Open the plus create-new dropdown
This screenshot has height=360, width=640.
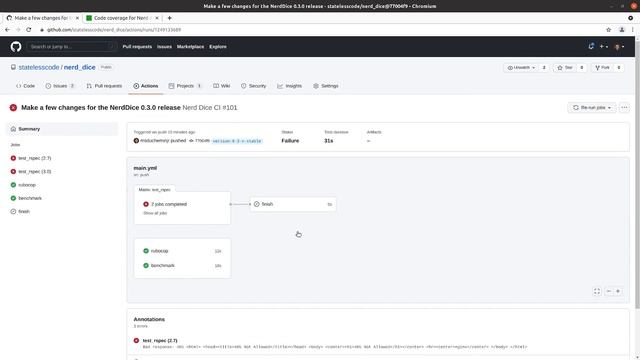(604, 47)
